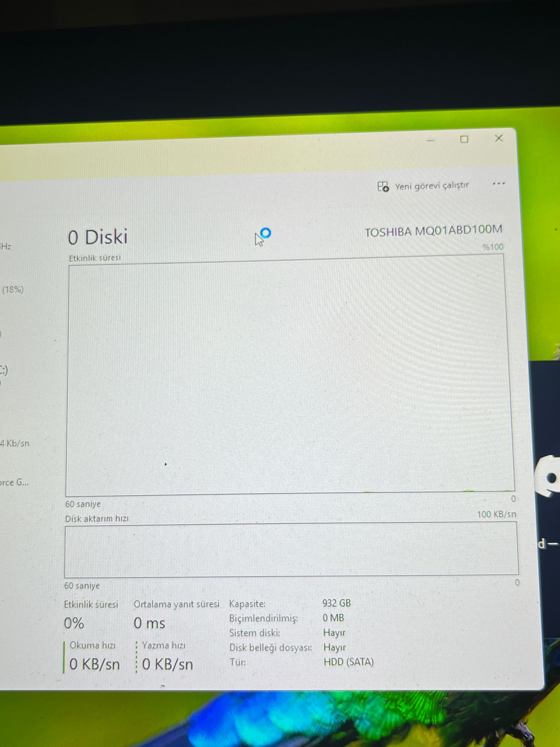560x747 pixels.
Task: Select the sidebar item showing (18%)
Action: [13, 290]
